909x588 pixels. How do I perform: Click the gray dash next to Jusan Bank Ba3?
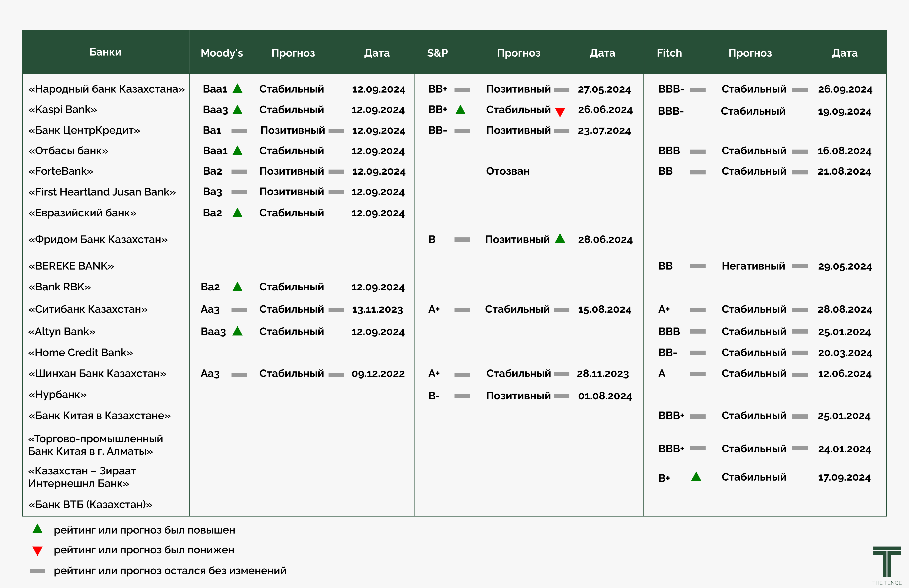coord(239,192)
